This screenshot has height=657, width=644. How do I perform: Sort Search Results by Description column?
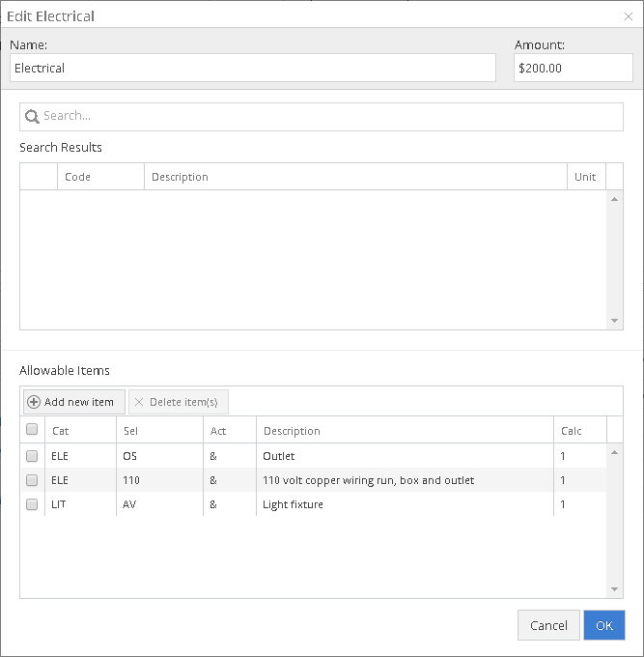point(354,177)
